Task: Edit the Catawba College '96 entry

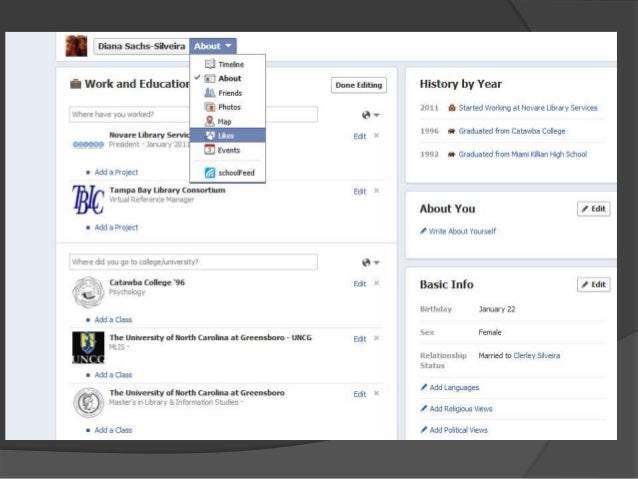Action: [x=360, y=284]
